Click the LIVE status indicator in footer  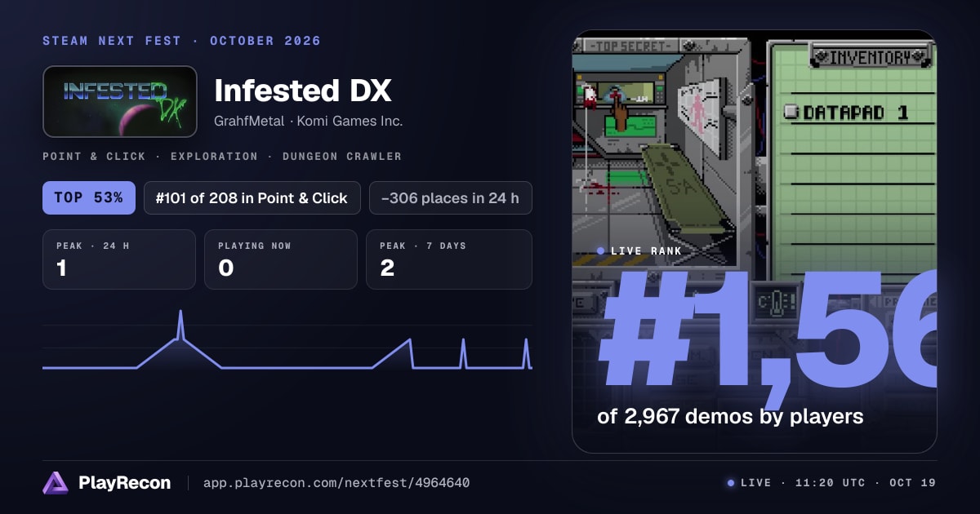749,483
